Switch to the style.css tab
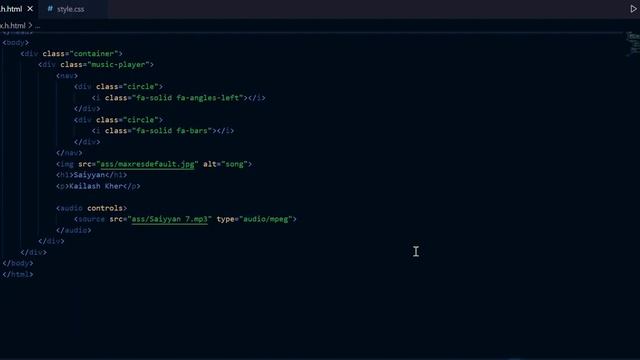 (71, 9)
